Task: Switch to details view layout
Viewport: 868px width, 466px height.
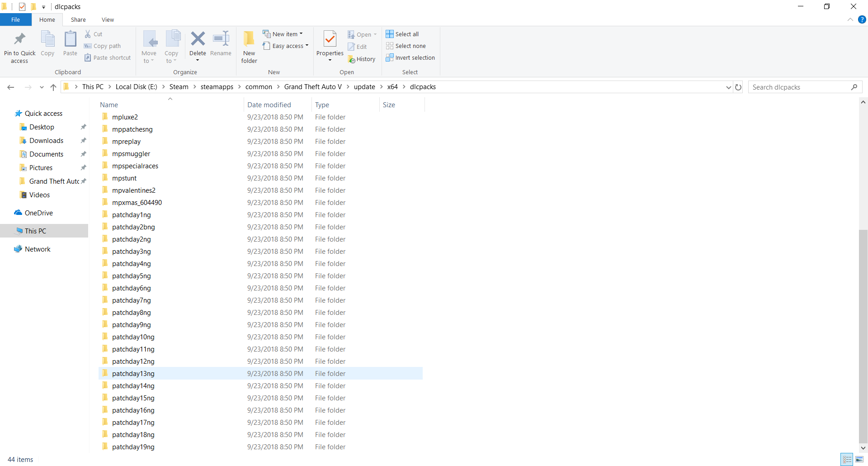Action: 847,459
